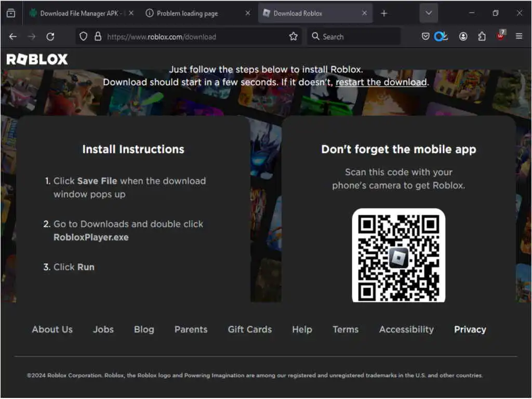Open the tracking protection shield icon
Screen dimensions: 532x399
[83, 37]
